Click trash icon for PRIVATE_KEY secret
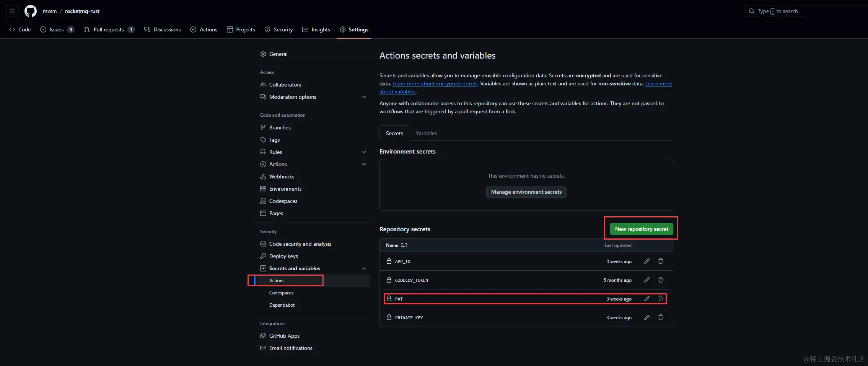This screenshot has height=366, width=868. tap(660, 317)
